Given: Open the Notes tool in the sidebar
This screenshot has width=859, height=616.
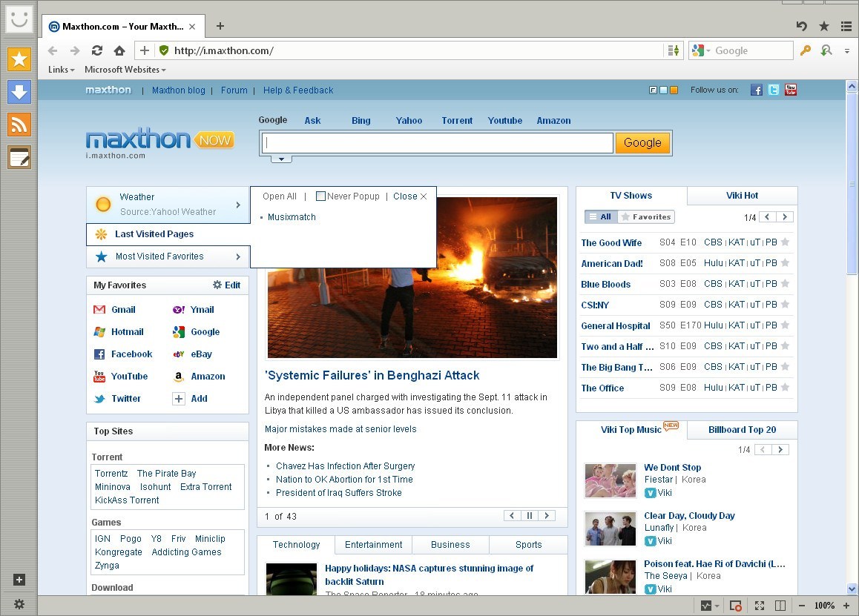Looking at the screenshot, I should tap(19, 156).
